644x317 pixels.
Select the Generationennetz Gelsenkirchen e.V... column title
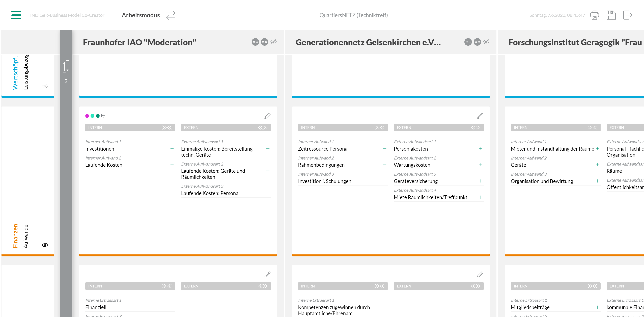point(368,42)
